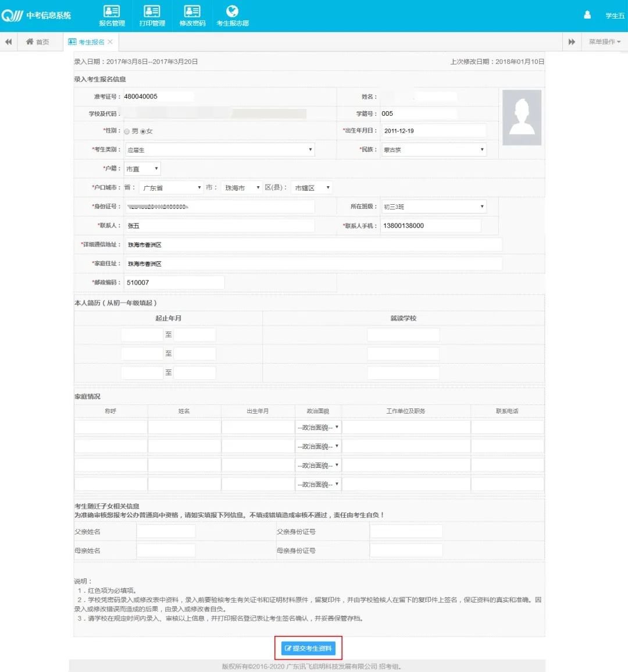This screenshot has height=672, width=628.
Task: Click the 父亲姓名 input field
Action: [x=166, y=531]
